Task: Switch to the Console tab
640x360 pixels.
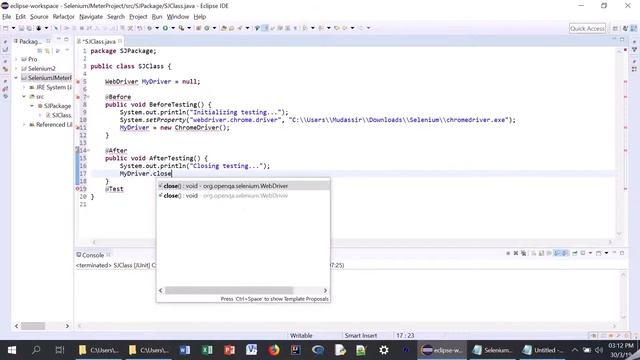Action: coord(93,255)
